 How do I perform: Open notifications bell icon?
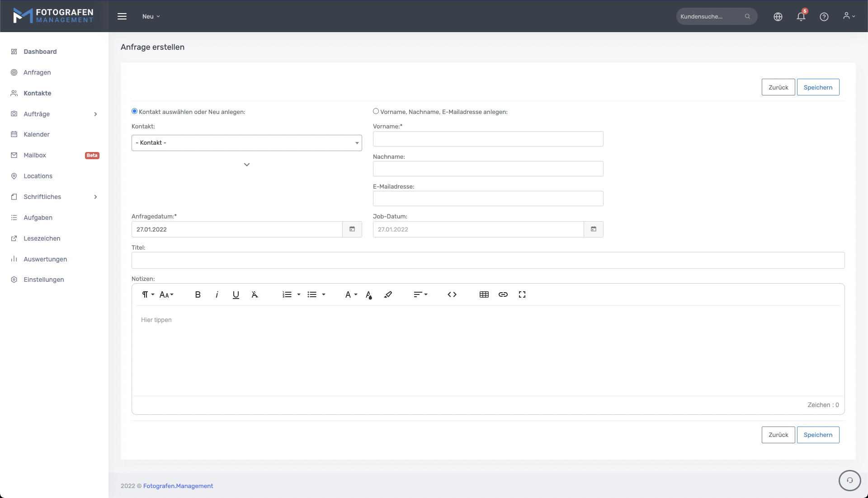[801, 17]
